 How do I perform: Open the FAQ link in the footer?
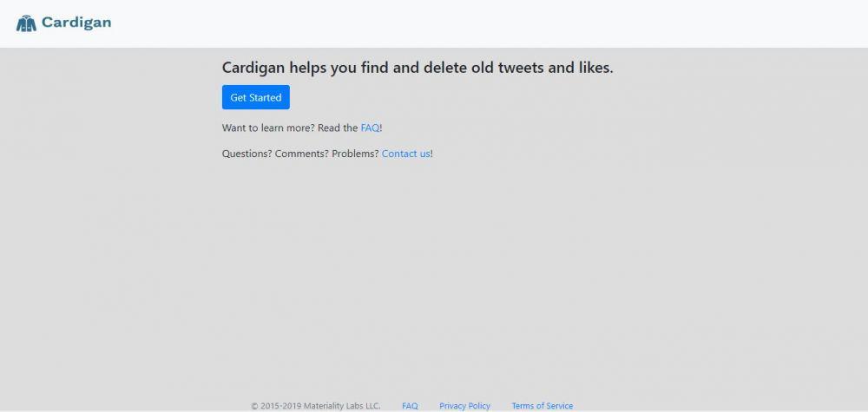coord(410,406)
